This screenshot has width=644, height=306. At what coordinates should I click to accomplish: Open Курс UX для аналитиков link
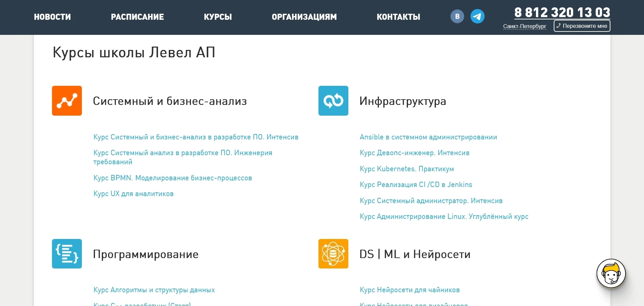[x=133, y=194]
